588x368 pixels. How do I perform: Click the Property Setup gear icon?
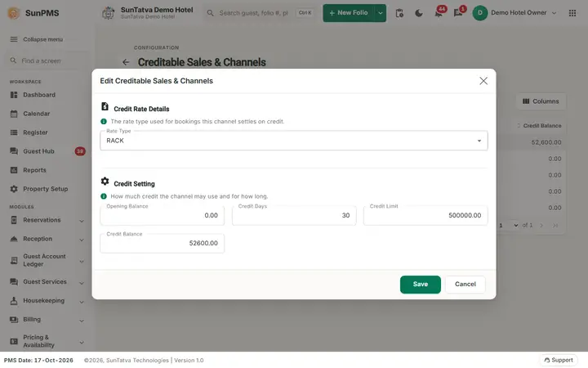click(x=14, y=189)
